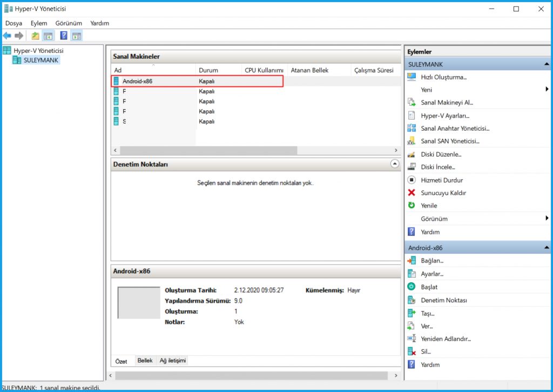Expand the Görünüm submenu arrow in Eylemler
This screenshot has height=392, width=553.
point(547,219)
